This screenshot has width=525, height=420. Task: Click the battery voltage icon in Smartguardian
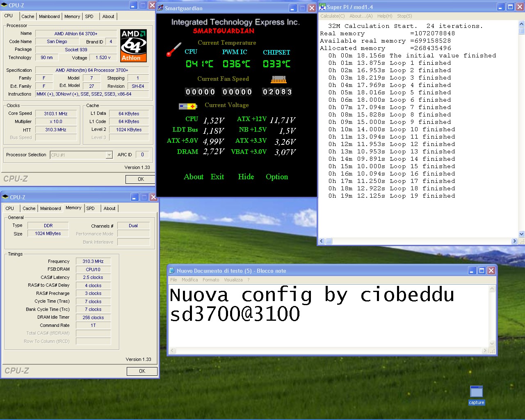187,106
